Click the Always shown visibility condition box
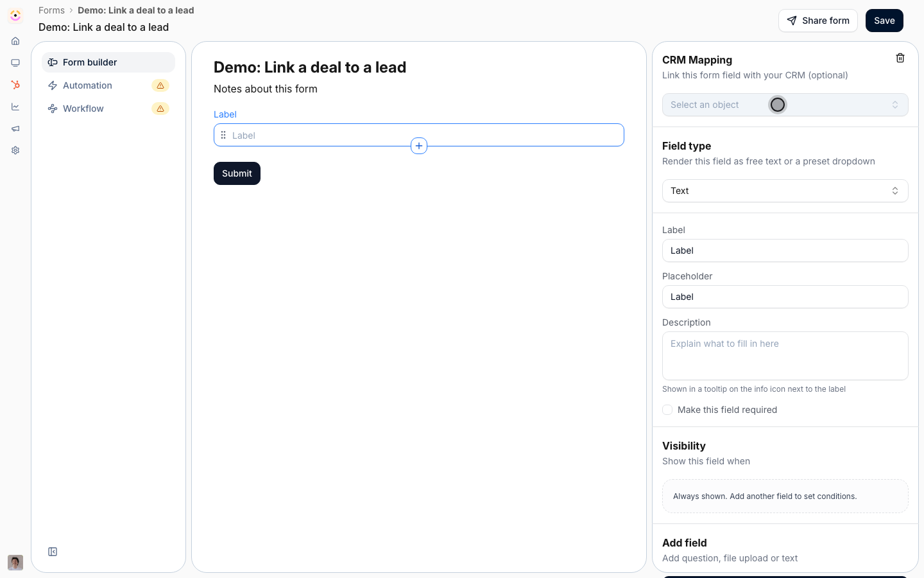The height and width of the screenshot is (578, 924). [x=785, y=496]
